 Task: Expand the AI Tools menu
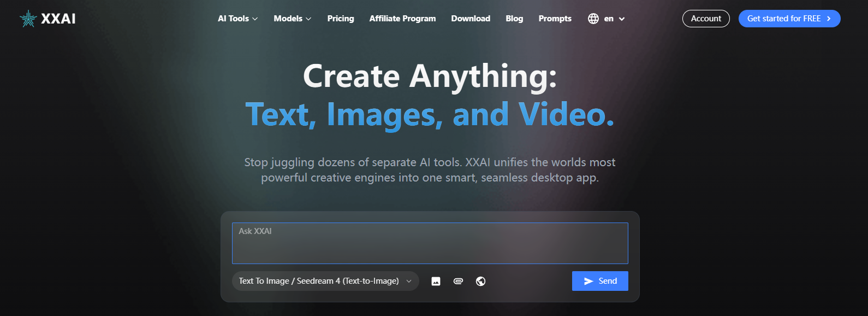tap(237, 19)
